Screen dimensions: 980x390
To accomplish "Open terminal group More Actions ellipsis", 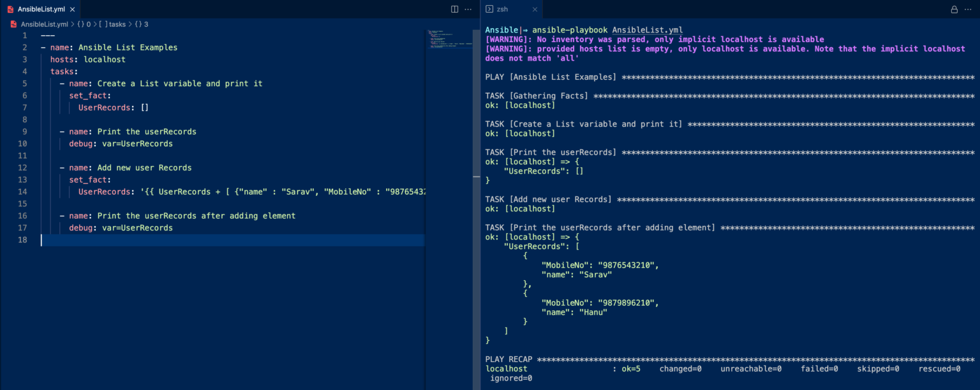I will coord(969,9).
